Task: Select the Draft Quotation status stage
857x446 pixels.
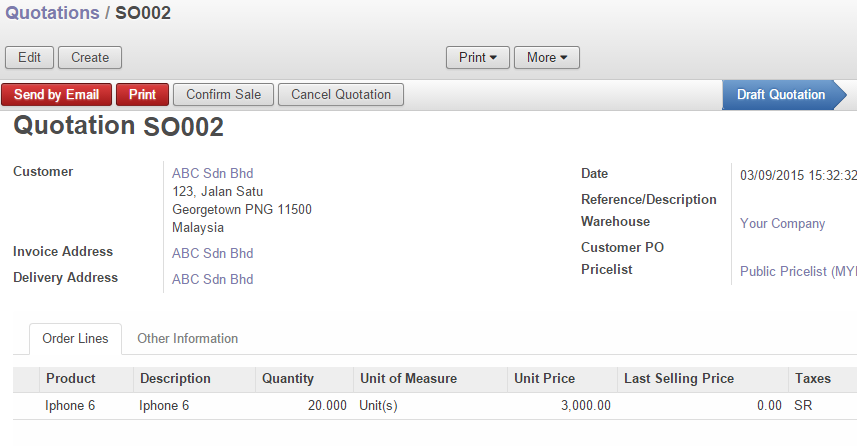Action: (x=781, y=95)
